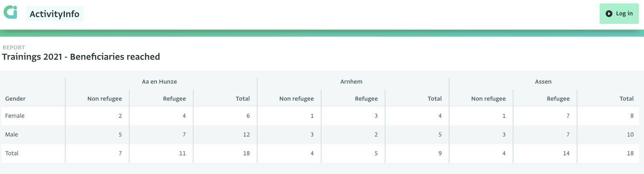Select Aa en Hunze Refugee total cell 11
The width and height of the screenshot is (644, 174).
(162, 153)
